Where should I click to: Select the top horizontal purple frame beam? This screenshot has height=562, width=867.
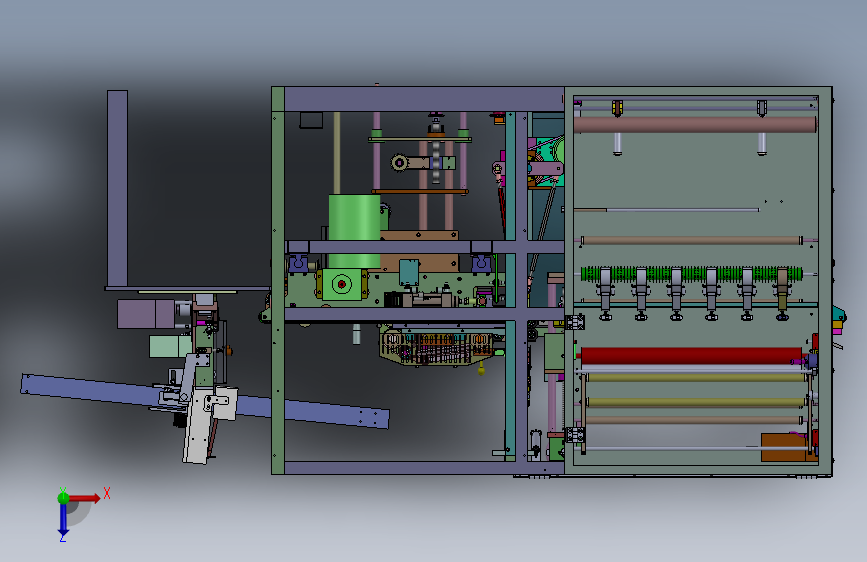tap(424, 99)
